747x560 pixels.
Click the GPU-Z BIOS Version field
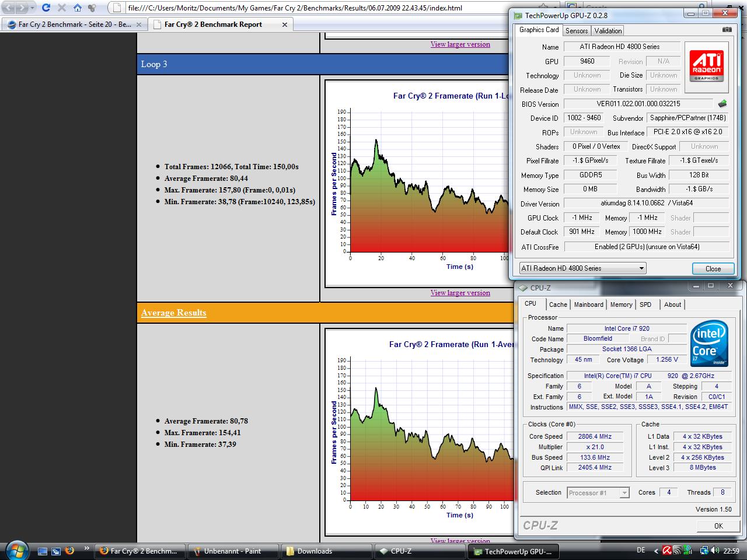pyautogui.click(x=638, y=104)
